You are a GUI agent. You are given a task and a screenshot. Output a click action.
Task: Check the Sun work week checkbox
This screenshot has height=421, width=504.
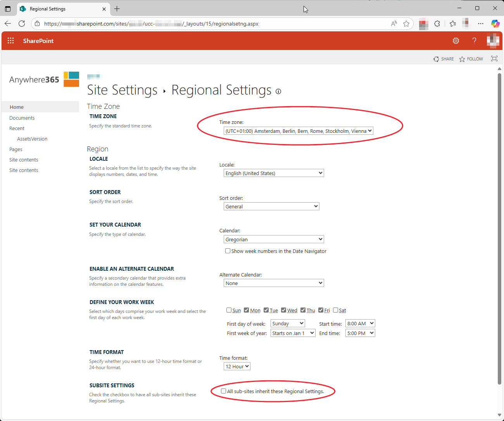(x=229, y=310)
